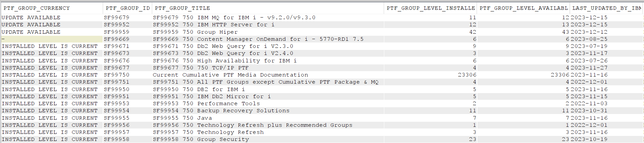Select the Group Security title cell
The image size is (644, 143).
268,139
